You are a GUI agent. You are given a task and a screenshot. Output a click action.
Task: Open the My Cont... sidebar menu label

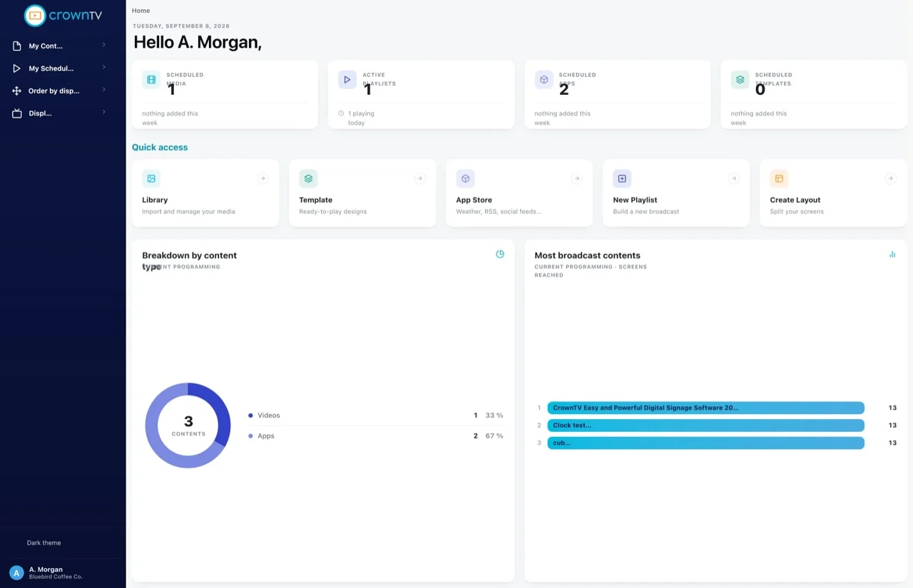pos(46,46)
